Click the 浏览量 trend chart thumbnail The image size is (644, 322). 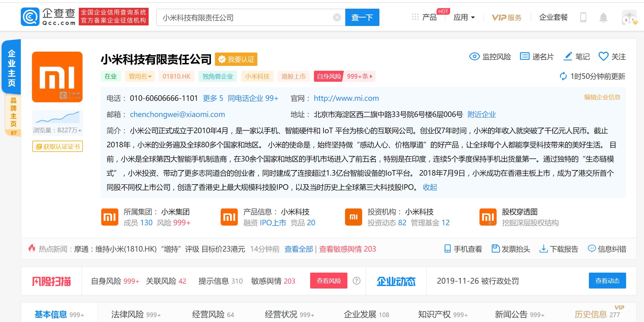pyautogui.click(x=57, y=118)
